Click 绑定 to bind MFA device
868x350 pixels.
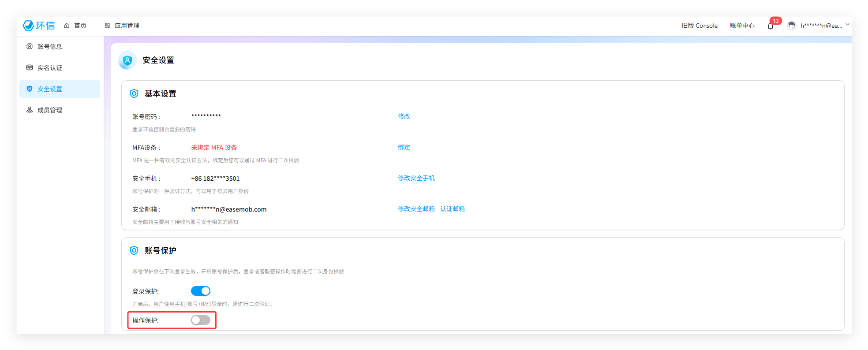(404, 147)
